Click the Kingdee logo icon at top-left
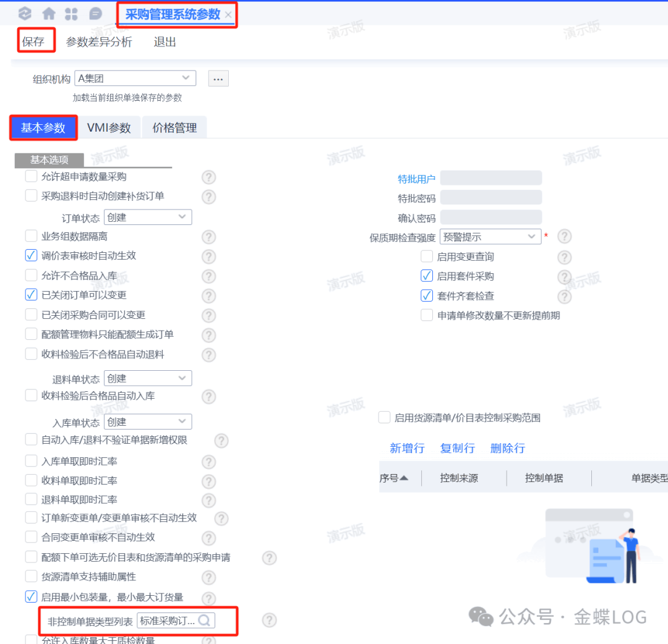 pos(25,14)
